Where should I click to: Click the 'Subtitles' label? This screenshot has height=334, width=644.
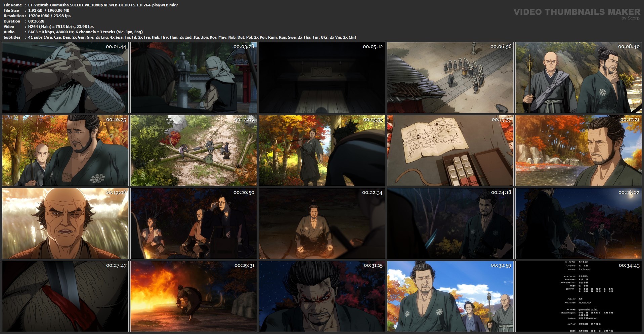point(12,37)
